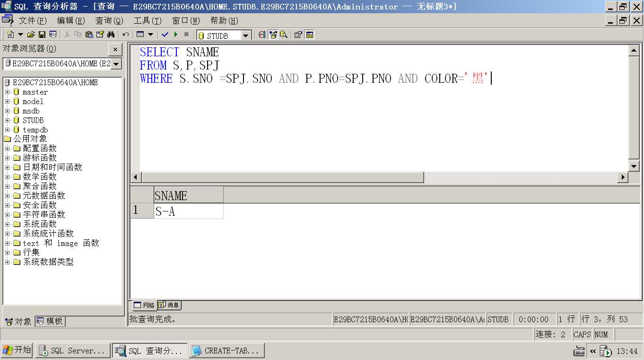Image resolution: width=644 pixels, height=360 pixels.
Task: Click the Copy icon in the toolbar
Action: tap(78, 35)
